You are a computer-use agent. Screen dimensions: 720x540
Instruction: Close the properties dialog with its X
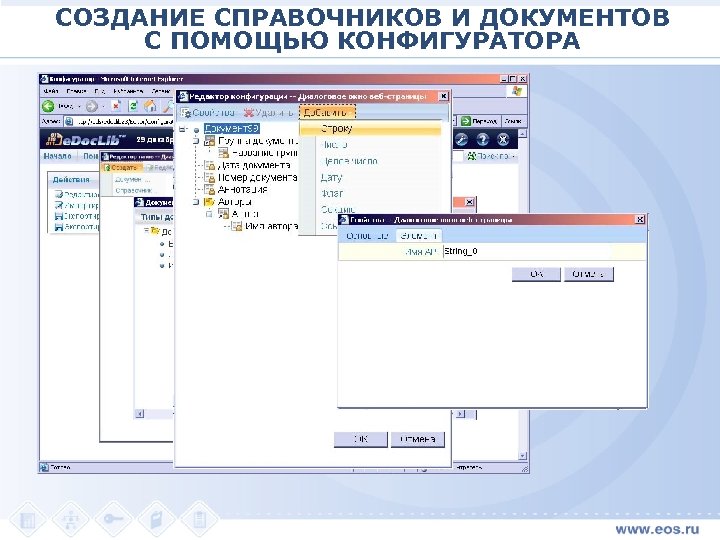click(x=640, y=220)
